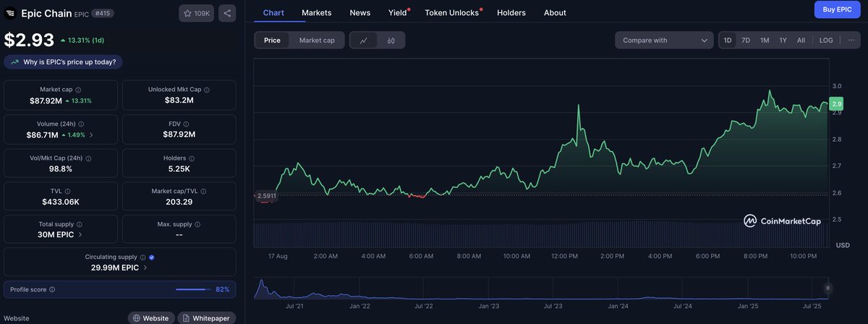The width and height of the screenshot is (868, 324).
Task: Open the Token Unlocks tab
Action: 453,13
